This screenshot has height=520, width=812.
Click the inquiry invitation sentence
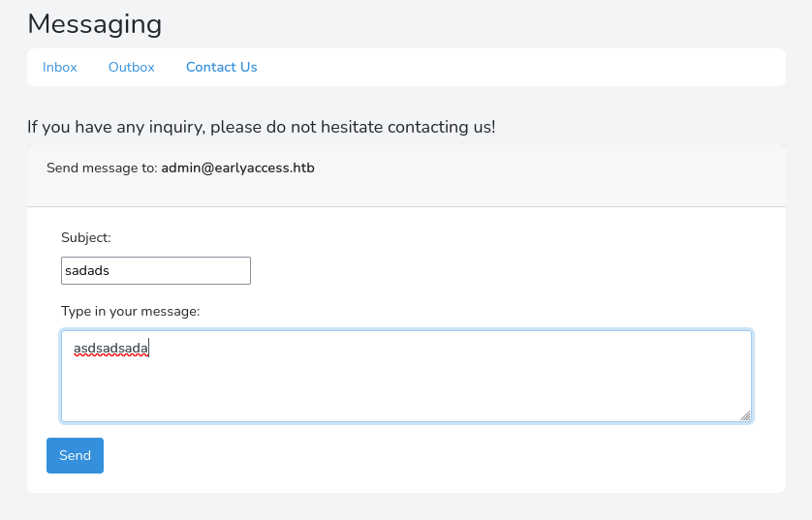[x=261, y=127]
